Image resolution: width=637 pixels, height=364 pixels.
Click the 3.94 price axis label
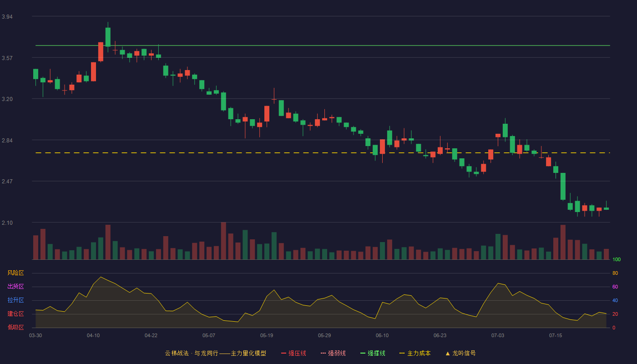(x=7, y=17)
